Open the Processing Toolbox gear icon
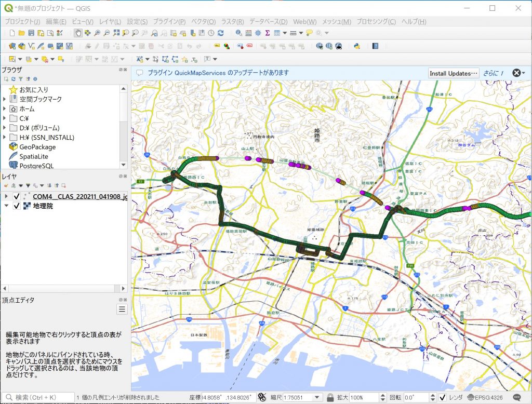 (x=258, y=32)
